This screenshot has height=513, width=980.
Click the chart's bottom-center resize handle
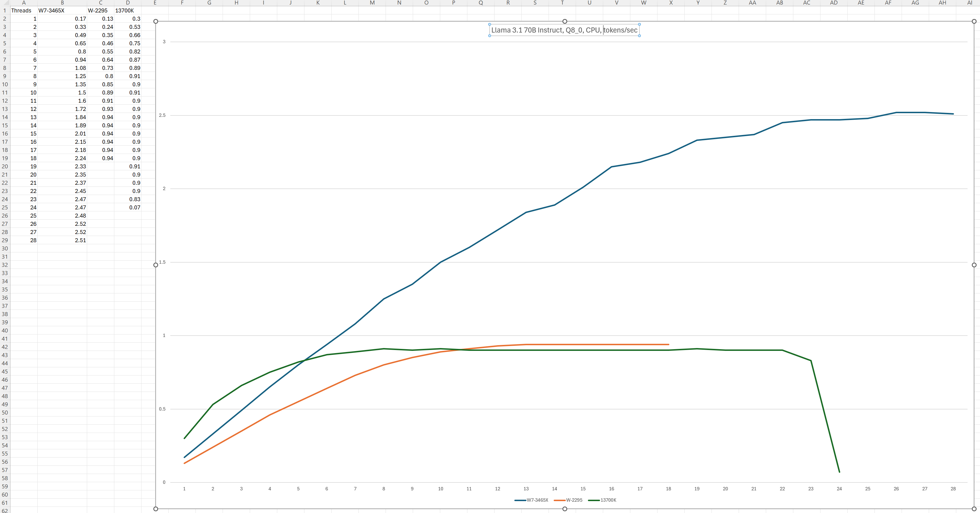tap(565, 509)
